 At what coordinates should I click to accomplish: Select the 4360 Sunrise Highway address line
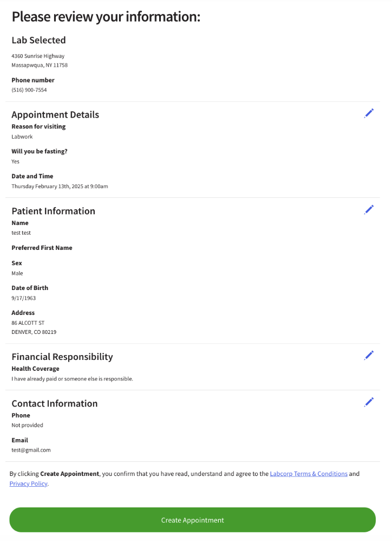[x=38, y=56]
